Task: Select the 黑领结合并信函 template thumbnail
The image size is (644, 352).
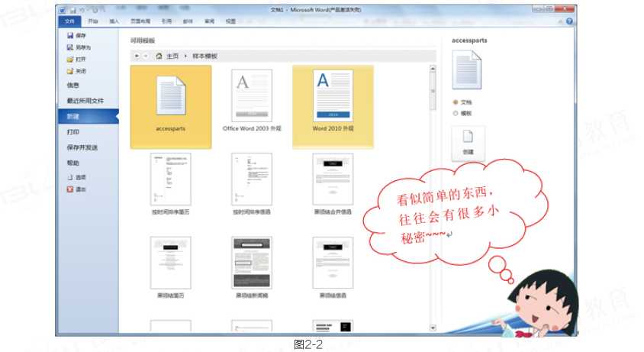Action: 333,179
